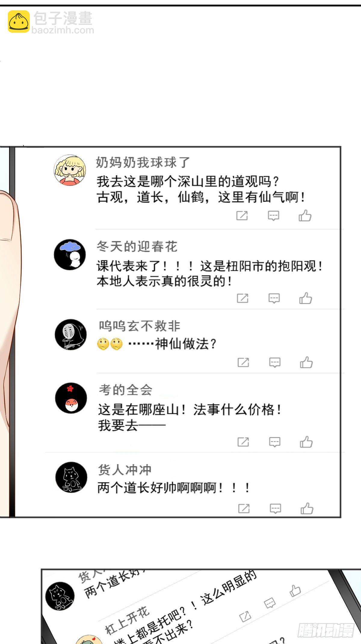The image size is (361, 644).
Task: Share the comment by 考的全会
Action: [243, 442]
